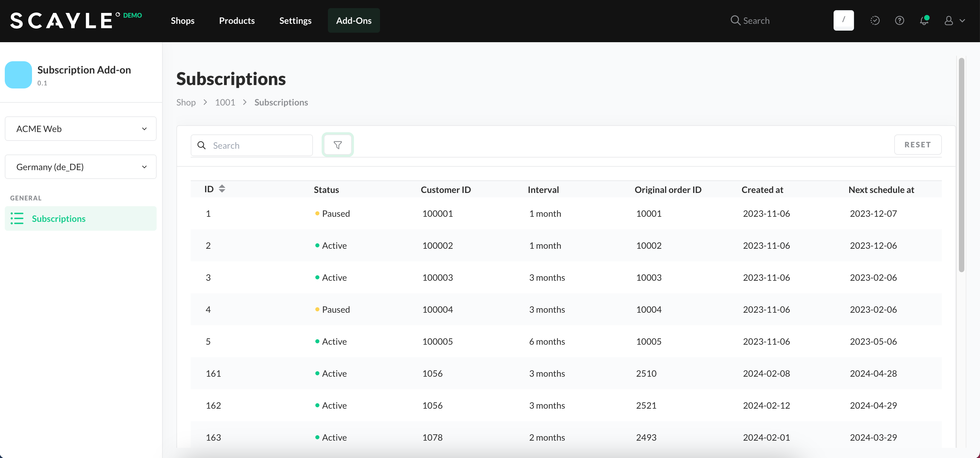980x458 pixels.
Task: Click the notifications bell icon
Action: point(924,20)
